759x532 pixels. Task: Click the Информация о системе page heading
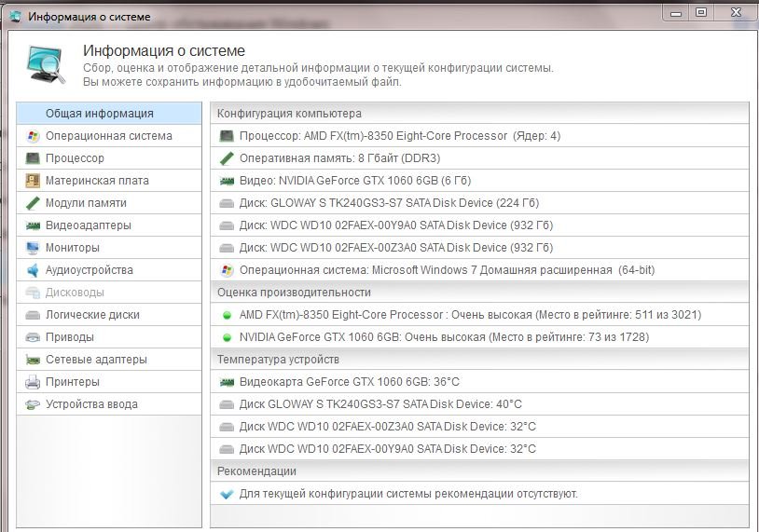(164, 50)
